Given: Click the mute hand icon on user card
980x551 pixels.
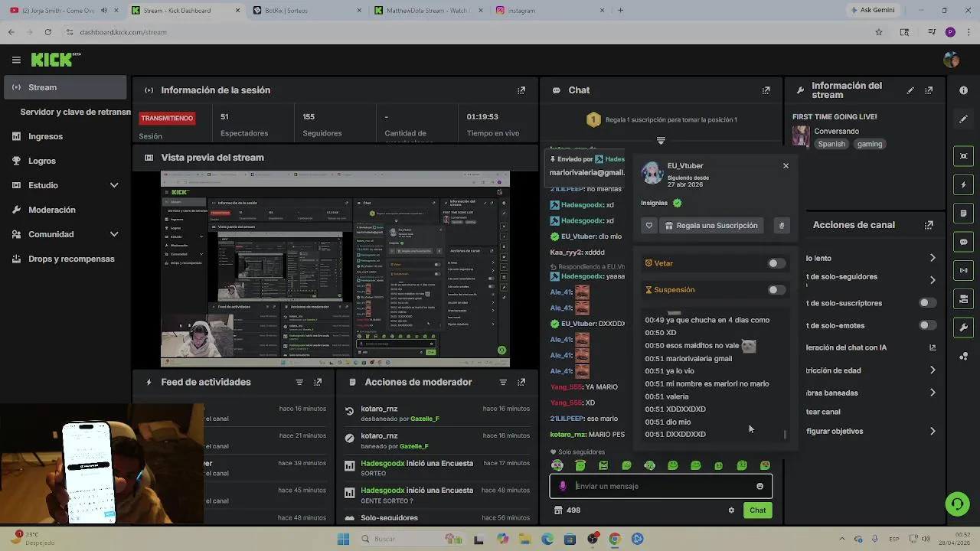Looking at the screenshot, I should [781, 226].
